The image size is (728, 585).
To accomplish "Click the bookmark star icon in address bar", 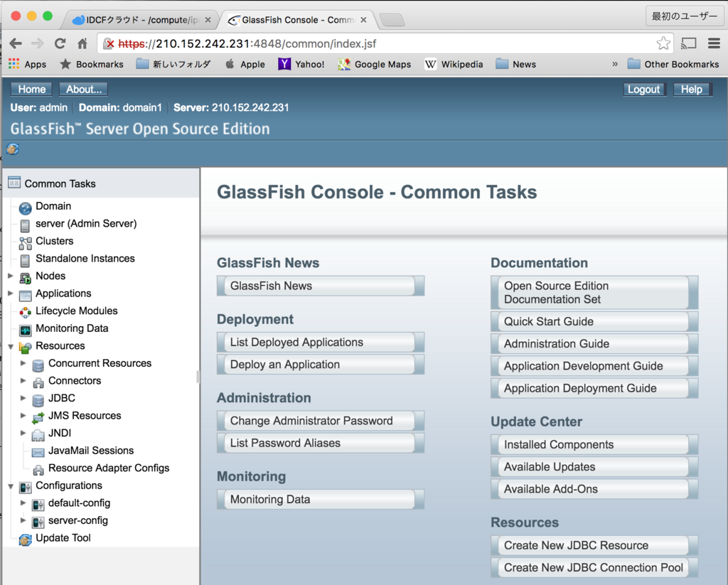I will click(x=663, y=43).
